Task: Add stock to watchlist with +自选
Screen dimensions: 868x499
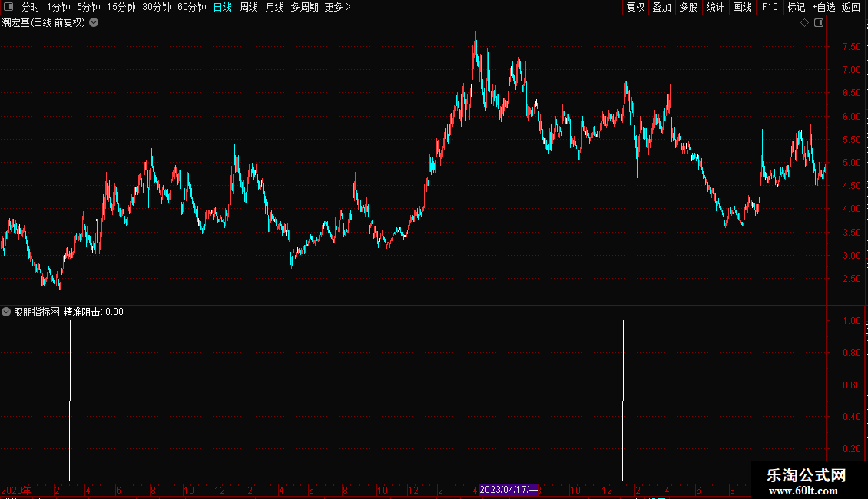Action: 823,7
